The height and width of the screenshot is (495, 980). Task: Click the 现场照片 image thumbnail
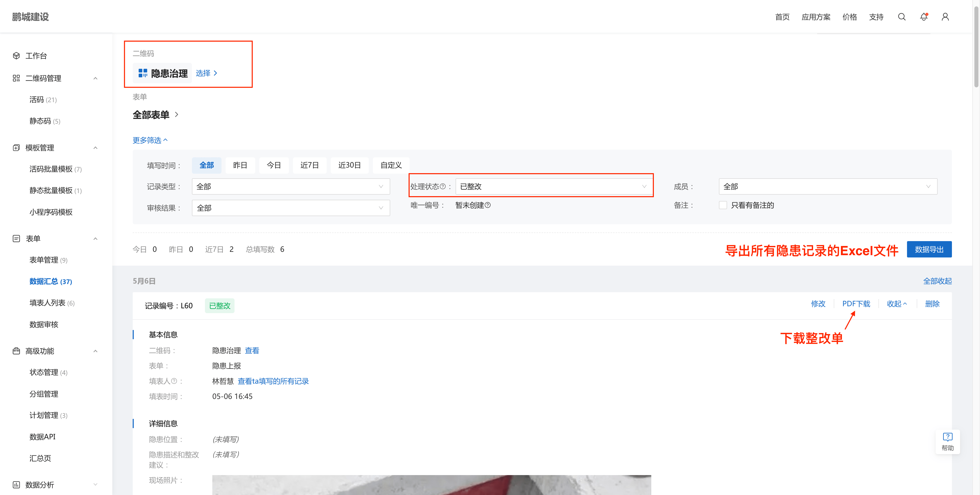click(431, 485)
